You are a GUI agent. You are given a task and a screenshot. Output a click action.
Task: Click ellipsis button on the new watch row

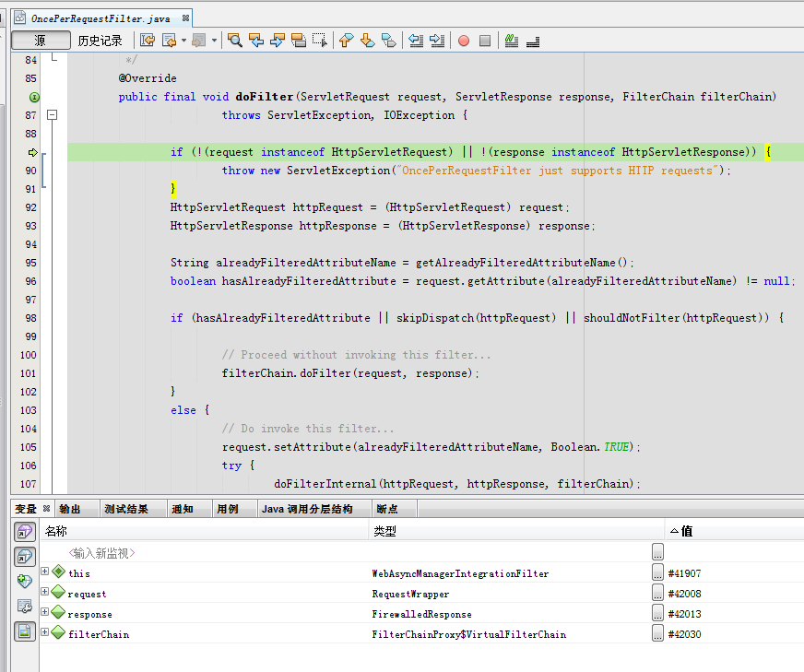658,551
